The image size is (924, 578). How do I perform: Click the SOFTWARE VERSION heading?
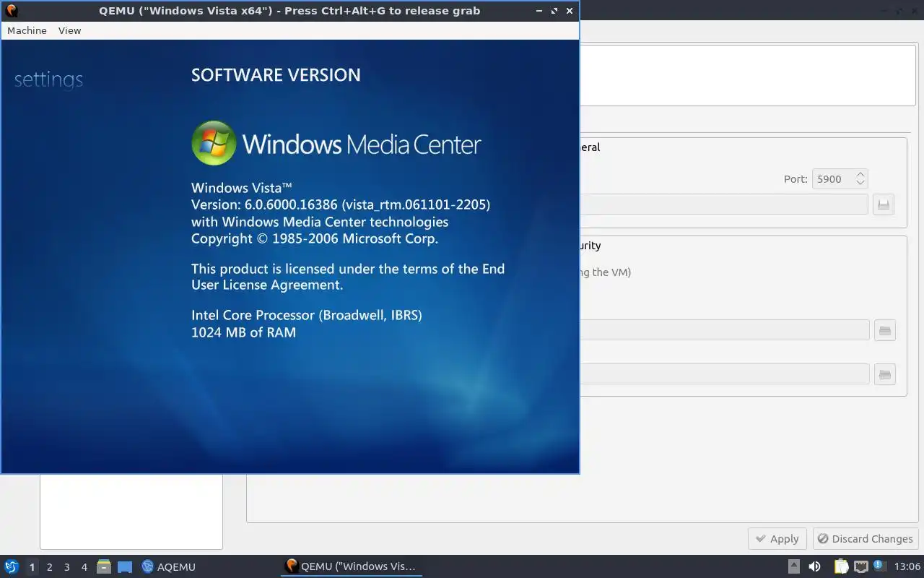tap(276, 75)
